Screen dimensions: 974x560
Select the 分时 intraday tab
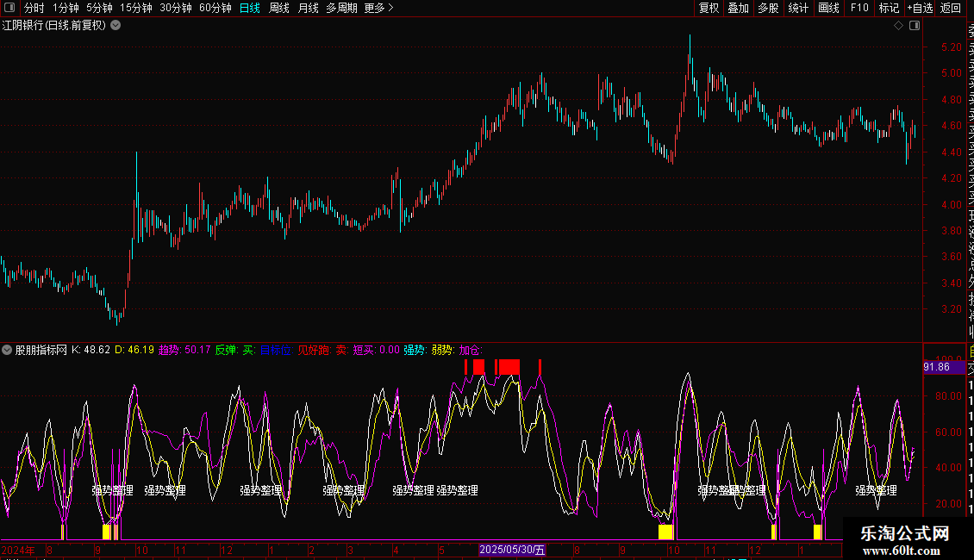coord(34,8)
